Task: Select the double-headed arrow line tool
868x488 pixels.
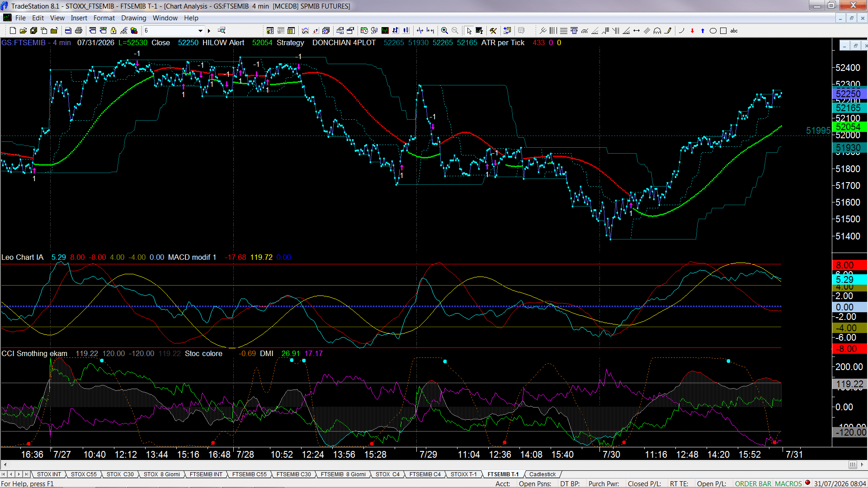Action: point(637,31)
